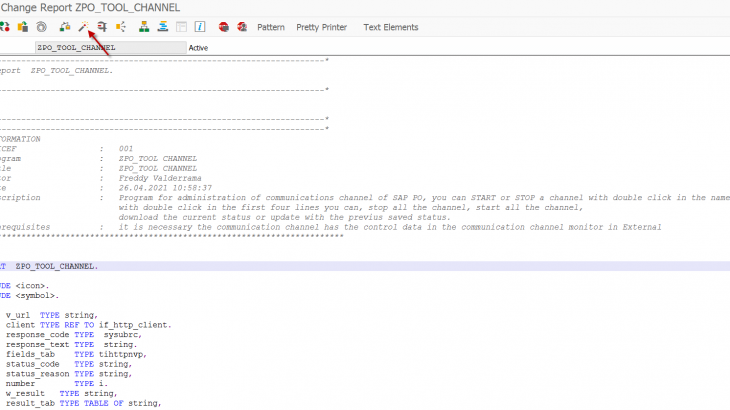Display the object list hierarchy icon
The height and width of the screenshot is (410, 730).
145,27
